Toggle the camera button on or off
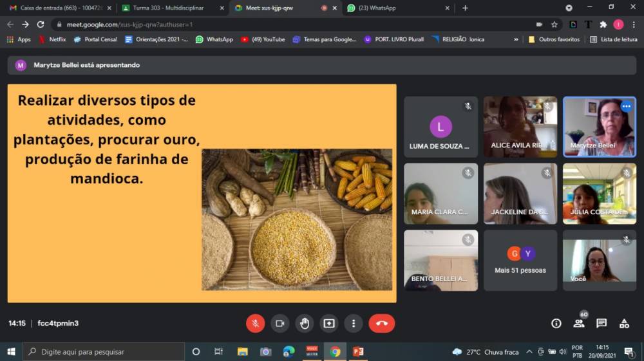The image size is (644, 361). (280, 323)
